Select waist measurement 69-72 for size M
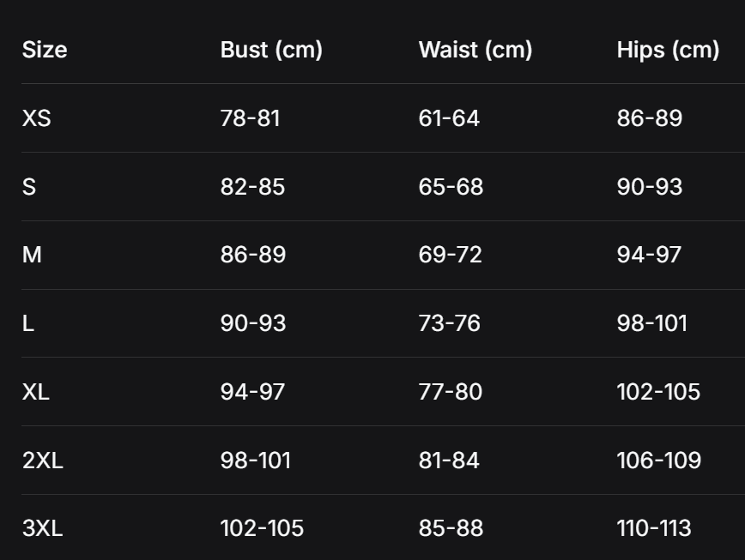The image size is (745, 560). pos(450,255)
